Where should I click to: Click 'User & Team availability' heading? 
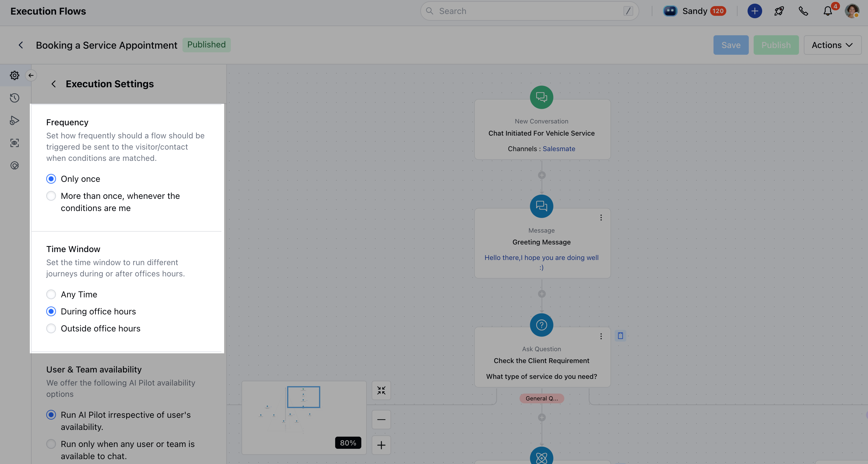[x=94, y=370]
